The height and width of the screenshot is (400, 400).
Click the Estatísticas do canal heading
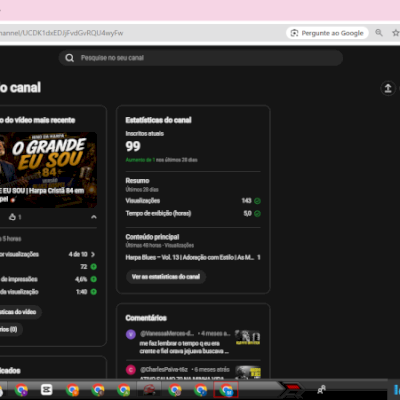158,120
